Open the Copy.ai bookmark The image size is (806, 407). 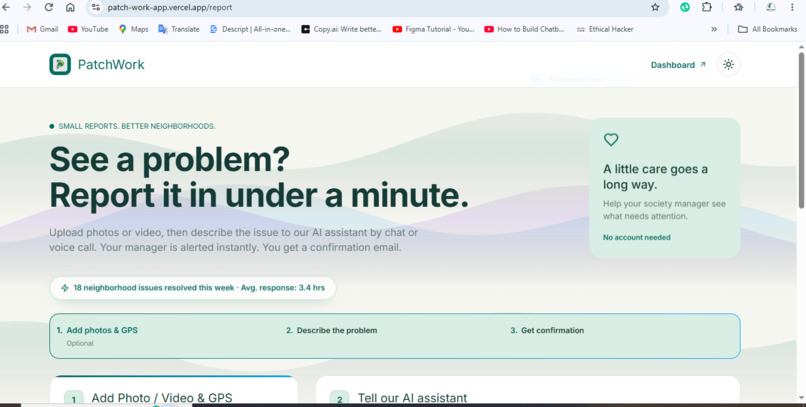click(341, 29)
